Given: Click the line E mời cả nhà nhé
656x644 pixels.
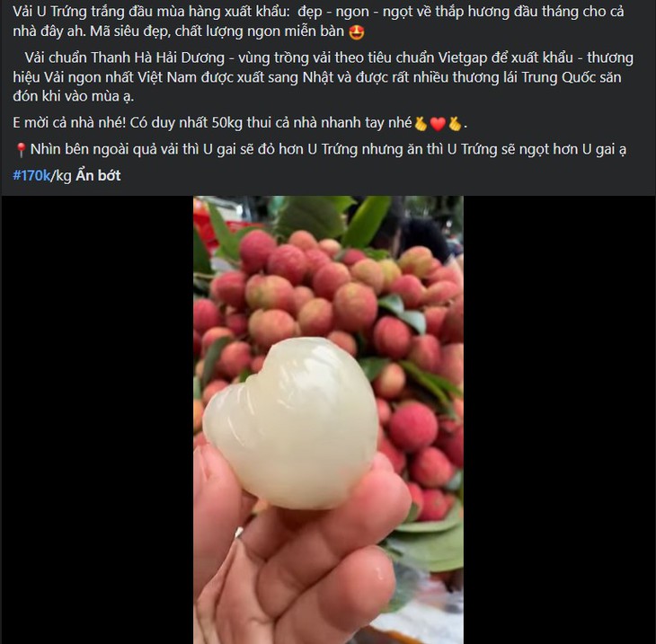Looking at the screenshot, I should tap(240, 123).
